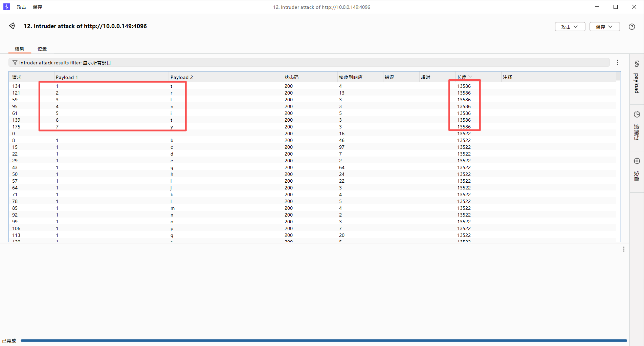
Task: Open the help question mark icon
Action: (632, 27)
